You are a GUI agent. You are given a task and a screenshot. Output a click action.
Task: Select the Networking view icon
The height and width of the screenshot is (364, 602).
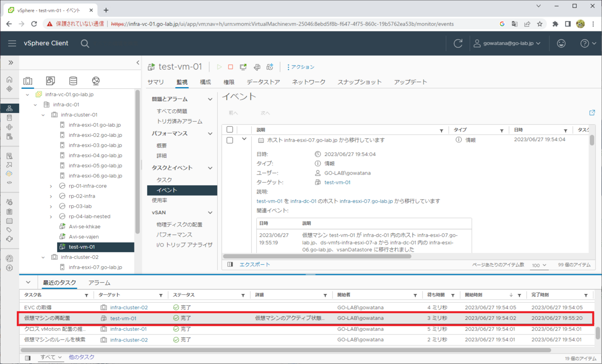(x=96, y=81)
